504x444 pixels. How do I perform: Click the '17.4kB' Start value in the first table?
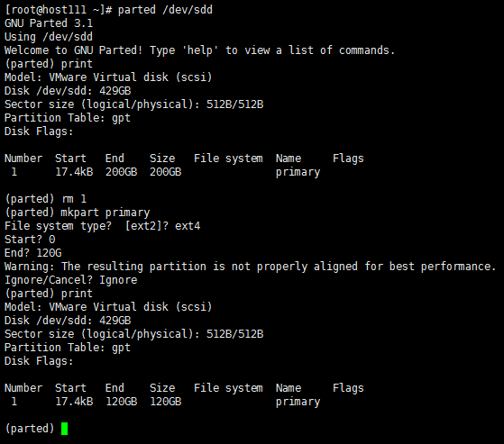[74, 172]
